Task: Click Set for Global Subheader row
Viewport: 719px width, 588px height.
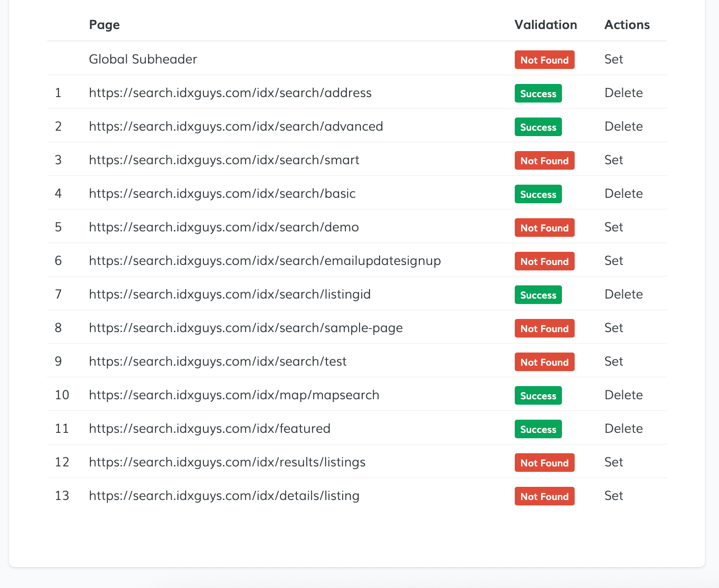Action: coord(613,59)
